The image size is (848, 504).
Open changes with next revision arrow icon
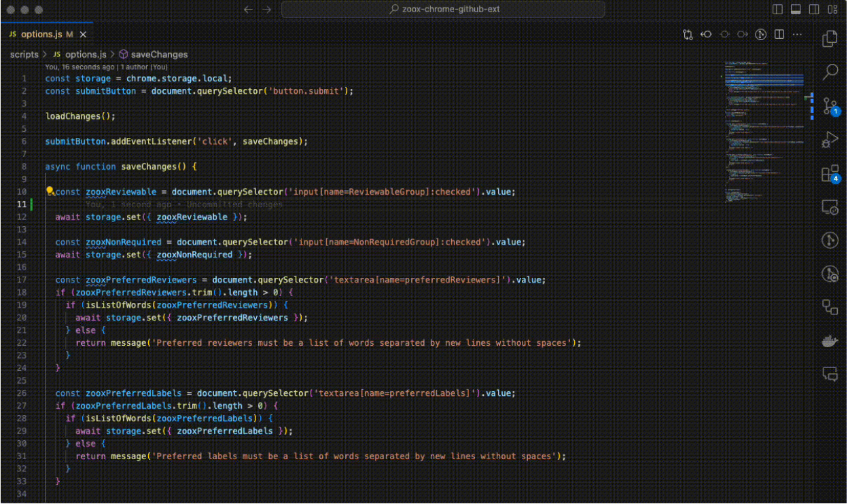(x=743, y=35)
